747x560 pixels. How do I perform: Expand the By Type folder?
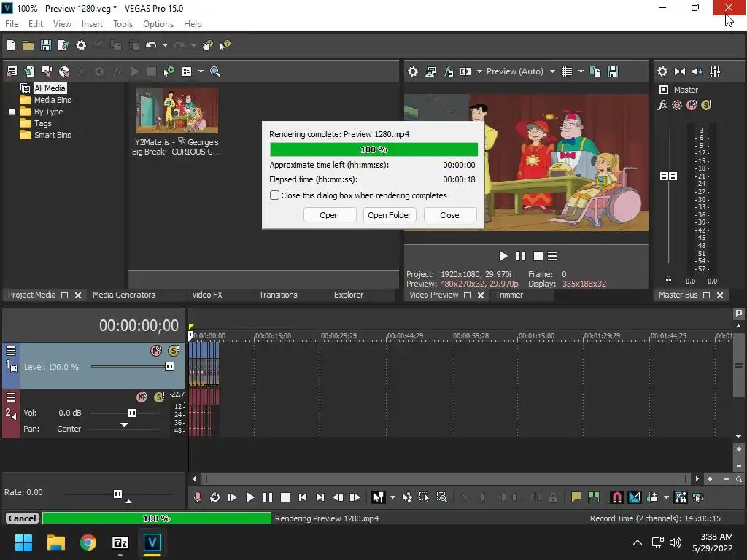(x=12, y=112)
